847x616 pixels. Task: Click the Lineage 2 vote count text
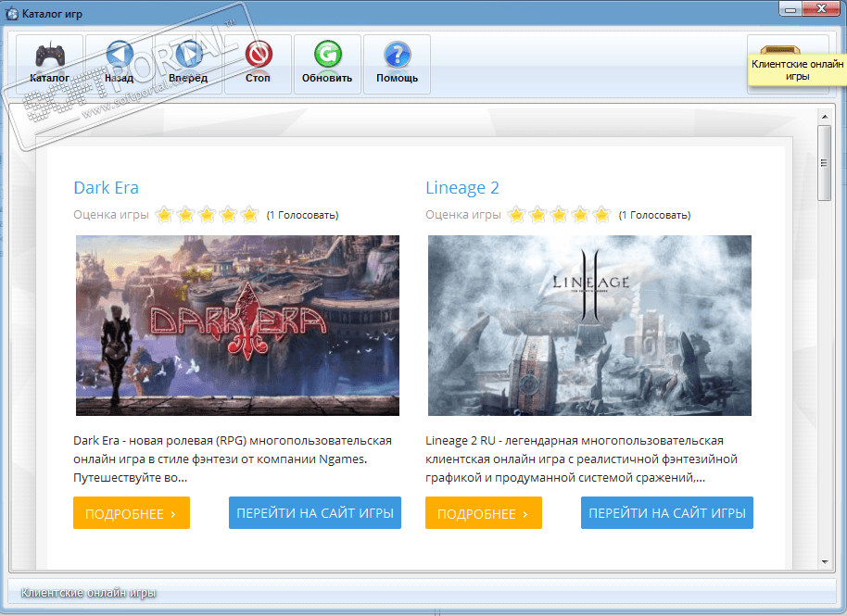tap(654, 215)
